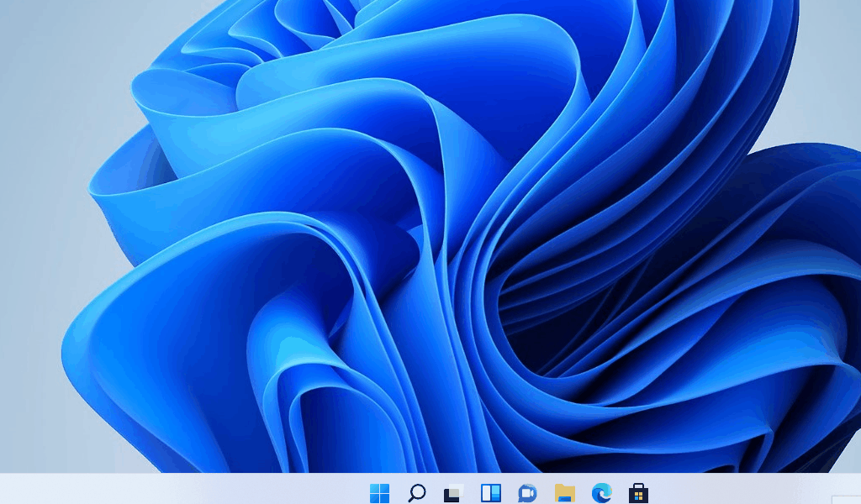This screenshot has height=504, width=861.
Task: Open File Explorer folder icon
Action: pos(564,493)
